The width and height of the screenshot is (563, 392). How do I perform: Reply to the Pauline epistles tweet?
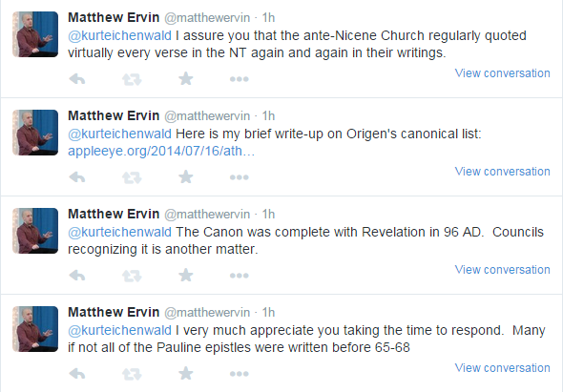point(77,374)
